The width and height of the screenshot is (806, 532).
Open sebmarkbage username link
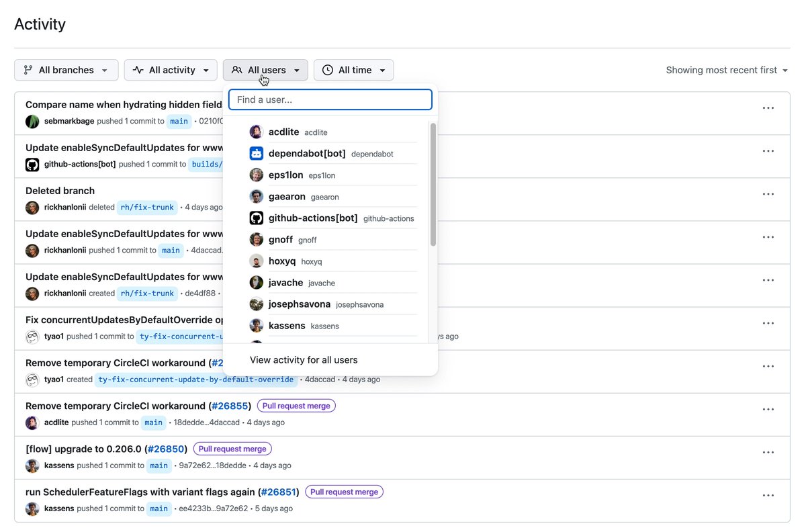[69, 122]
